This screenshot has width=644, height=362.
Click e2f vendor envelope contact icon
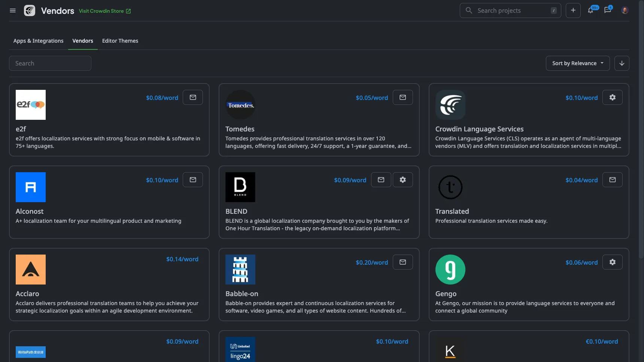193,97
